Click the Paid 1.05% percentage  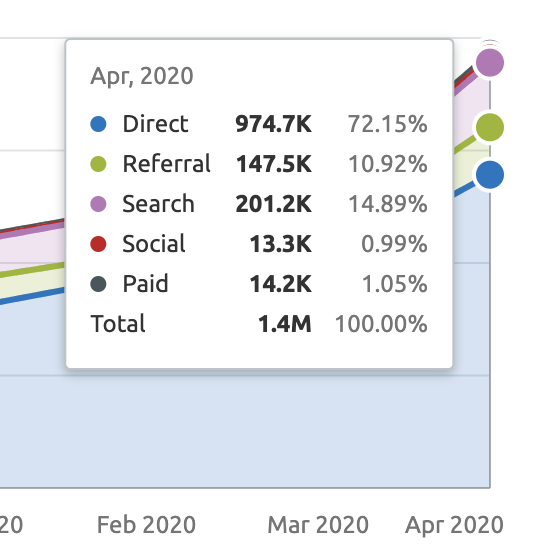[x=395, y=284]
